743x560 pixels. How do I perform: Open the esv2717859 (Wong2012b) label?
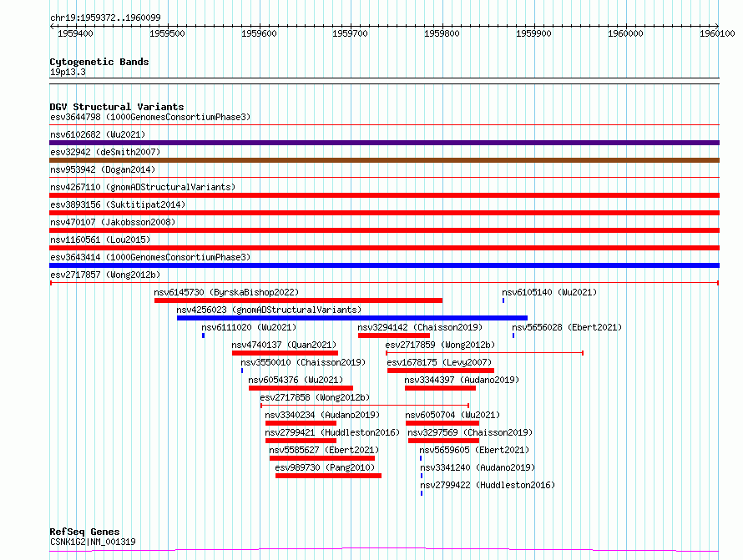pos(440,345)
